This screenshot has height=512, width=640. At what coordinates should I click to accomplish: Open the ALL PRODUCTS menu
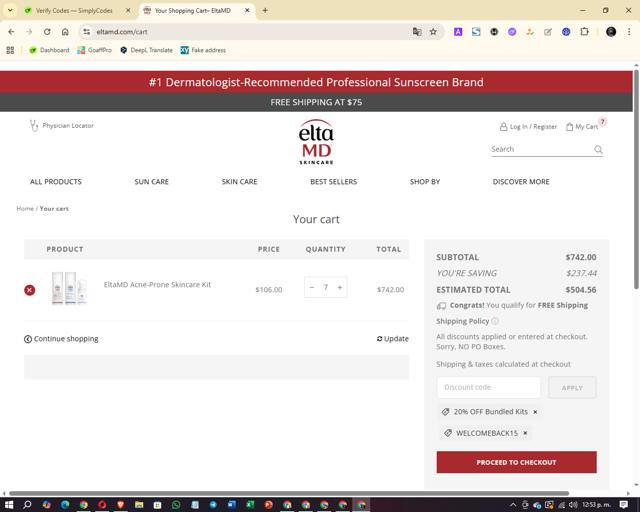click(56, 182)
